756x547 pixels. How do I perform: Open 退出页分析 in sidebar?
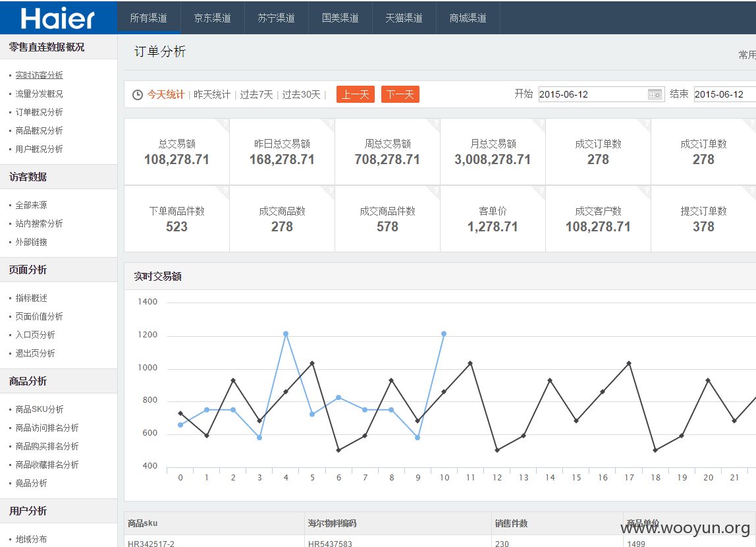coord(35,353)
